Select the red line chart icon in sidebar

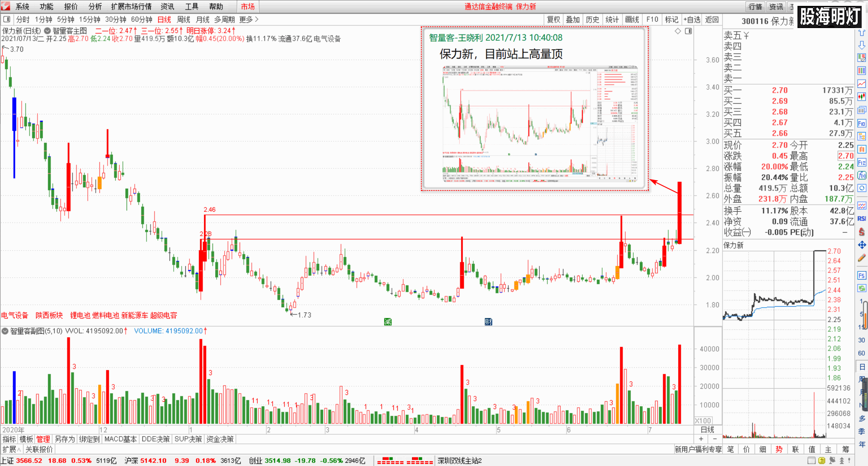(862, 84)
